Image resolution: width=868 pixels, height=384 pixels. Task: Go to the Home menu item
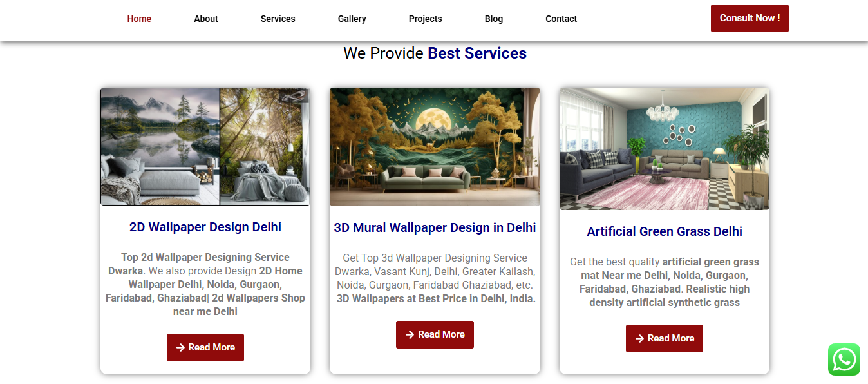pos(139,19)
